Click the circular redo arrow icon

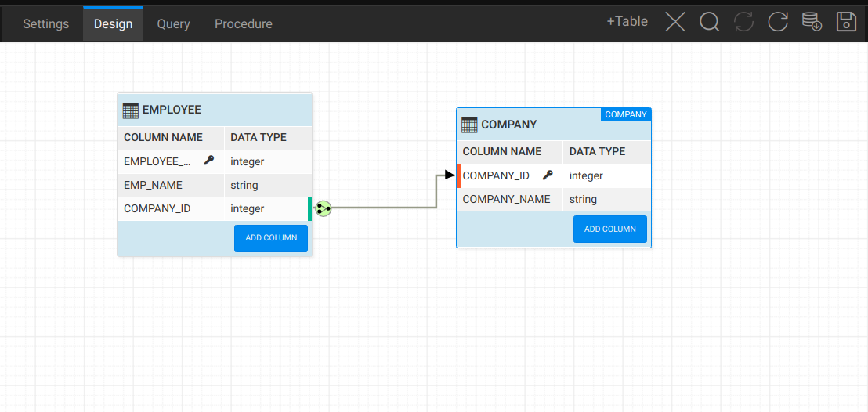point(777,22)
